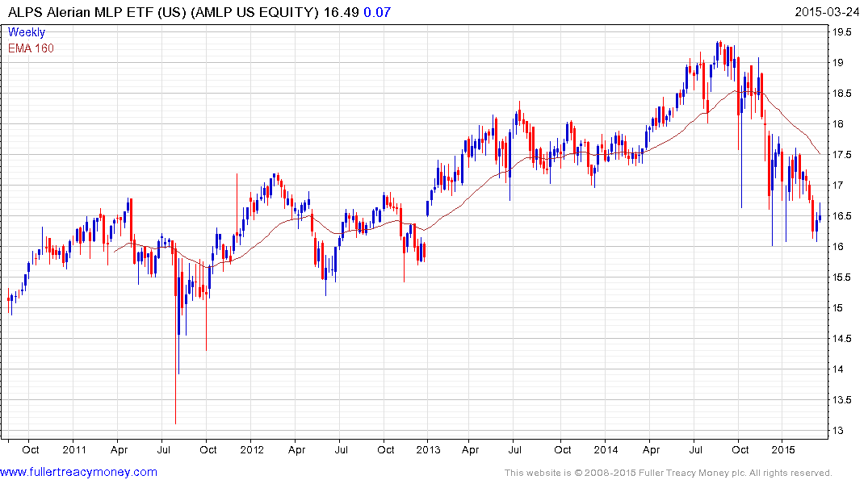Click the 17 price axis label
Viewport: 868px width, 484px height.
coord(837,186)
